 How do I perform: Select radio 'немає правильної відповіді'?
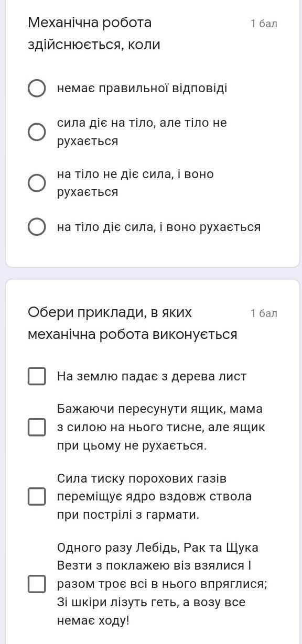(36, 88)
